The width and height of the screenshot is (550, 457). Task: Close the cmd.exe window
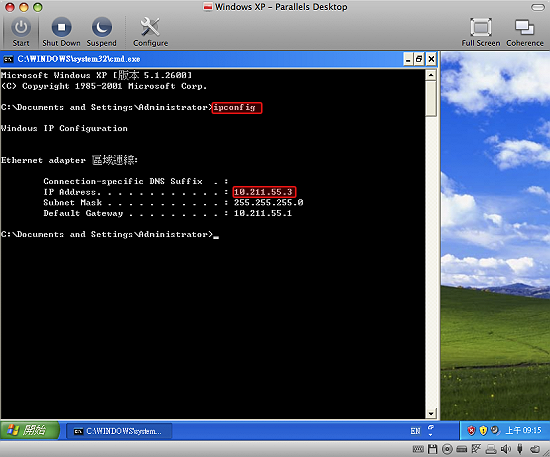click(431, 59)
